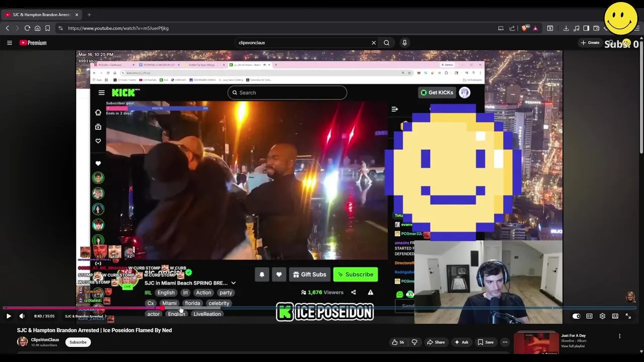Open Kick sidebar home icon

pos(98,113)
